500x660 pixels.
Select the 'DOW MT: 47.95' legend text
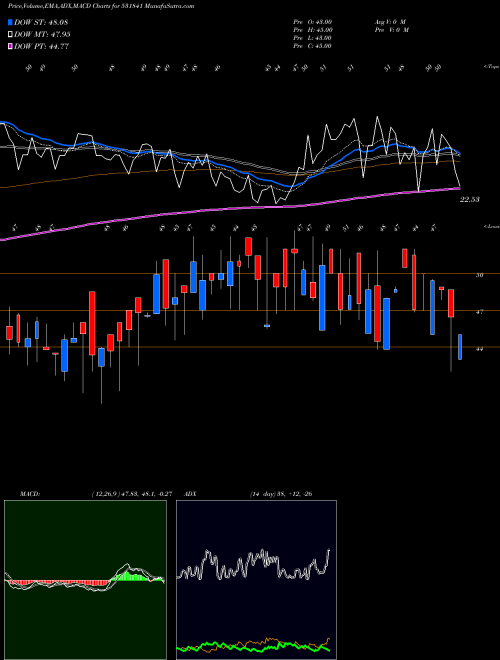(x=42, y=35)
